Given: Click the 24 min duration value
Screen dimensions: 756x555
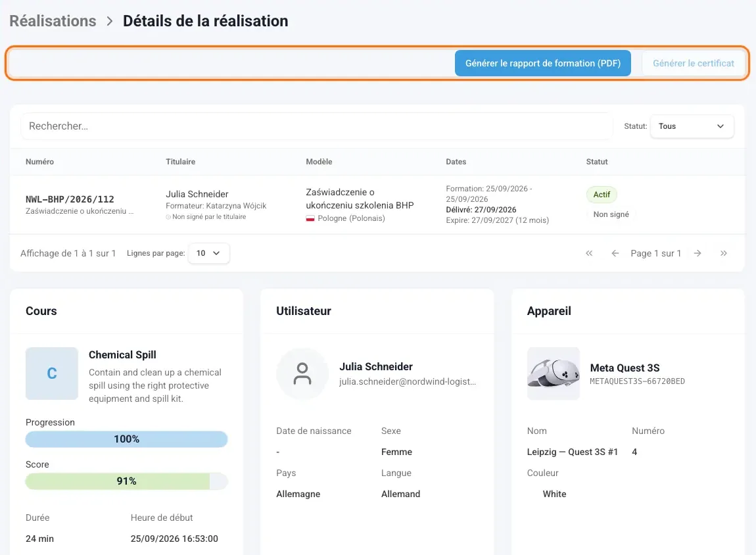Looking at the screenshot, I should coord(39,539).
